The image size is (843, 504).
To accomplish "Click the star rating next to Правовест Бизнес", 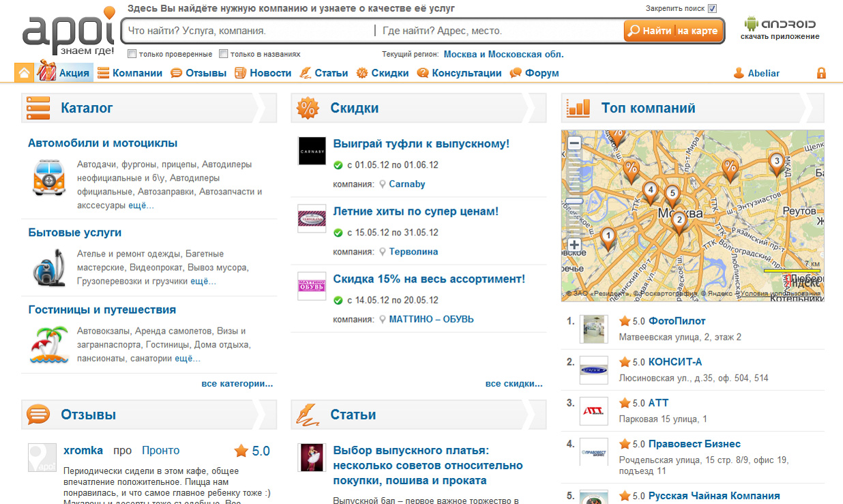I will point(625,444).
